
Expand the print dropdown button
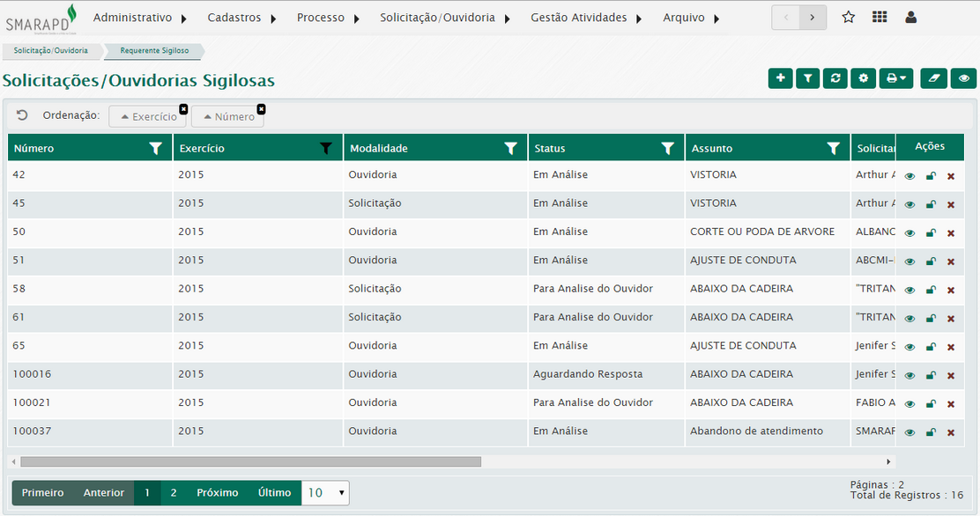click(x=895, y=79)
